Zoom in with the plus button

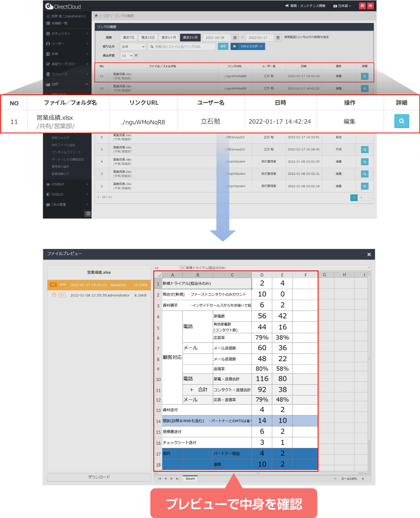(x=363, y=479)
